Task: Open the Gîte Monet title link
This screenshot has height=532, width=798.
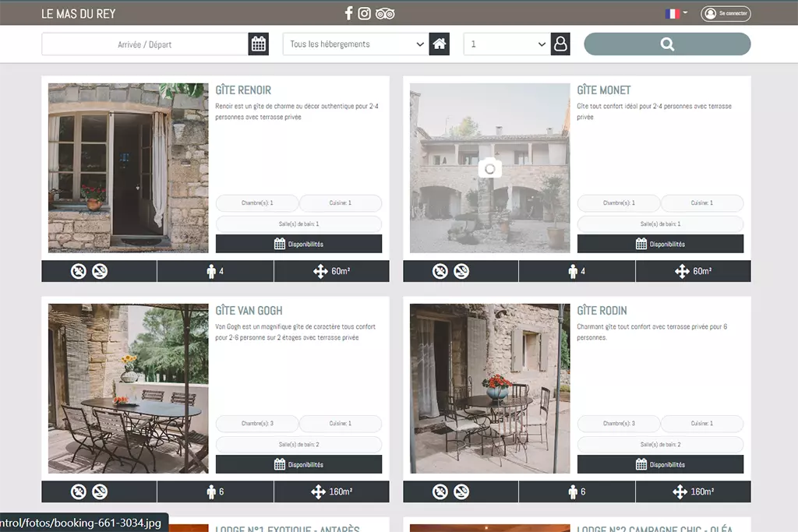Action: click(604, 90)
